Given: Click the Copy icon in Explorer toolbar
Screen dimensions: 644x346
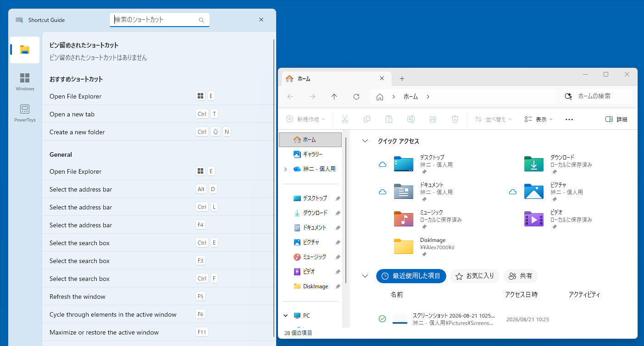Looking at the screenshot, I should (367, 119).
